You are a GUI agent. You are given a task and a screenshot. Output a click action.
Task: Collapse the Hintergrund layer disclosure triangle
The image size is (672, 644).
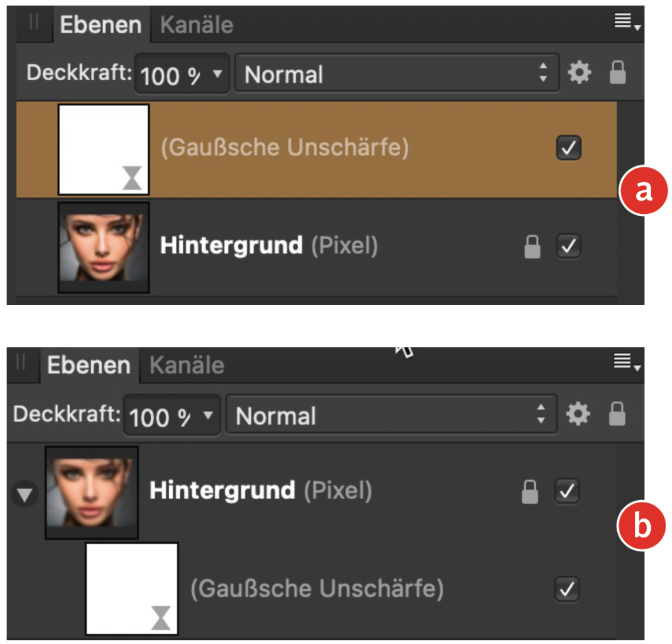(x=25, y=494)
